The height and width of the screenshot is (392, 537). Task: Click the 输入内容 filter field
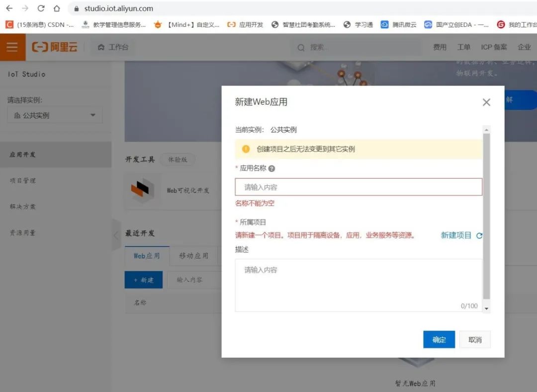194,280
